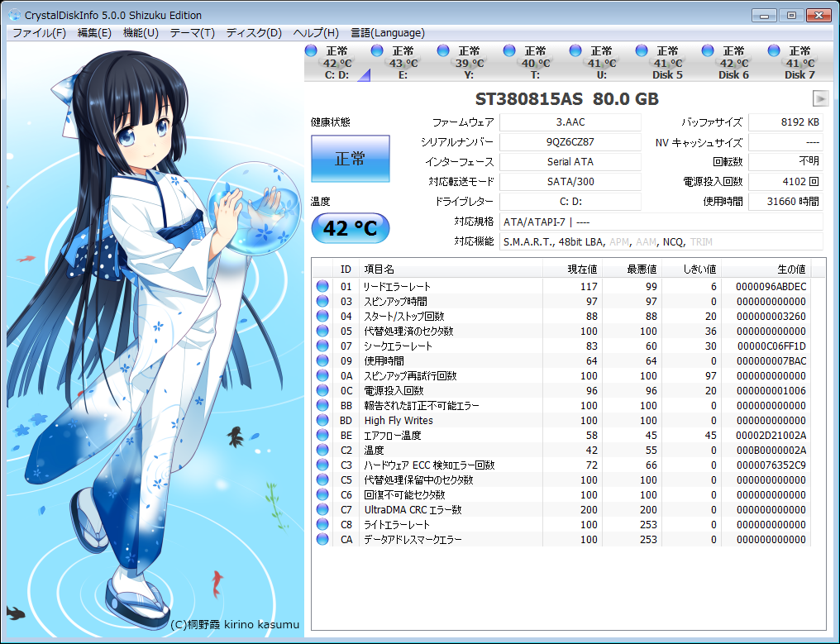Screen dimensions: 840x644
Task: Open the ディスク(D) menu
Action: point(254,33)
